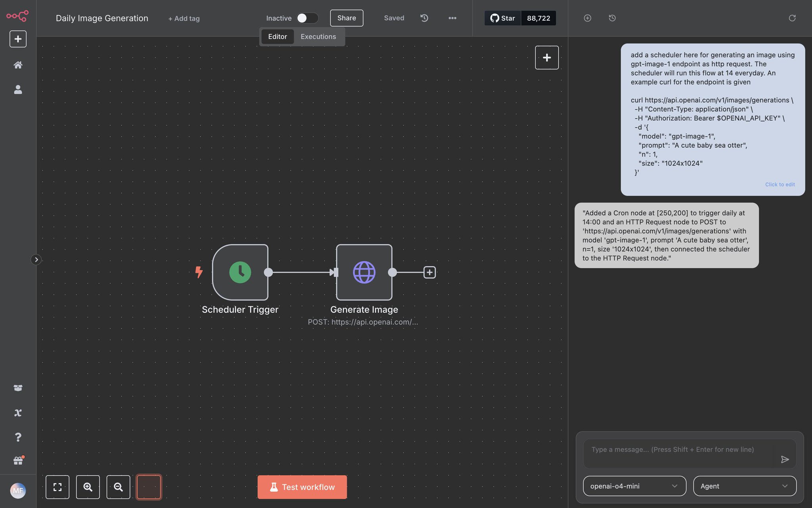
Task: Click the Scheduler Trigger output handle
Action: pos(268,272)
